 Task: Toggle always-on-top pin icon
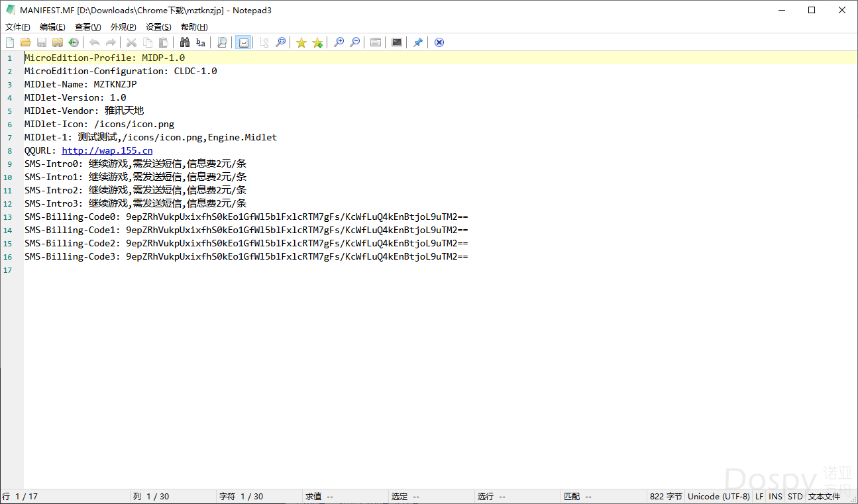point(417,42)
